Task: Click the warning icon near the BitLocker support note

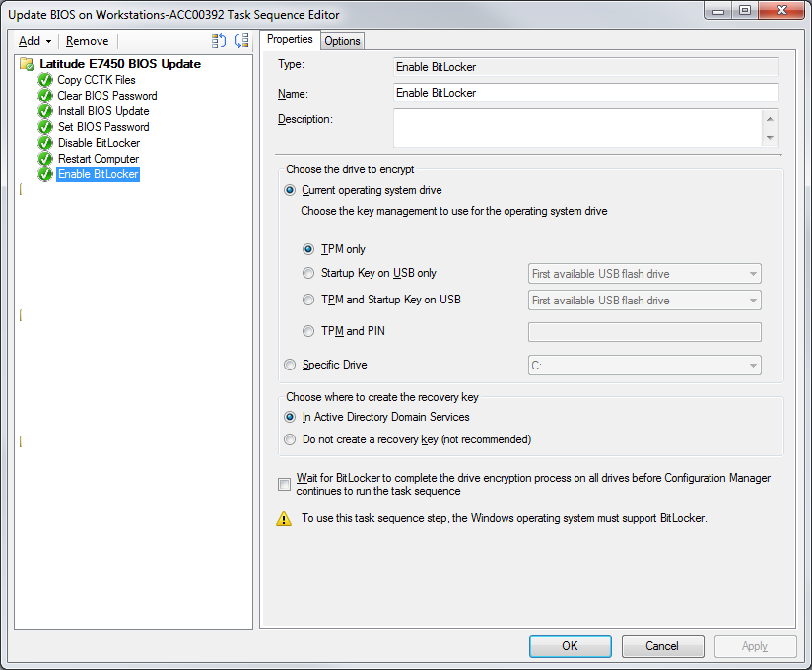Action: pyautogui.click(x=285, y=517)
